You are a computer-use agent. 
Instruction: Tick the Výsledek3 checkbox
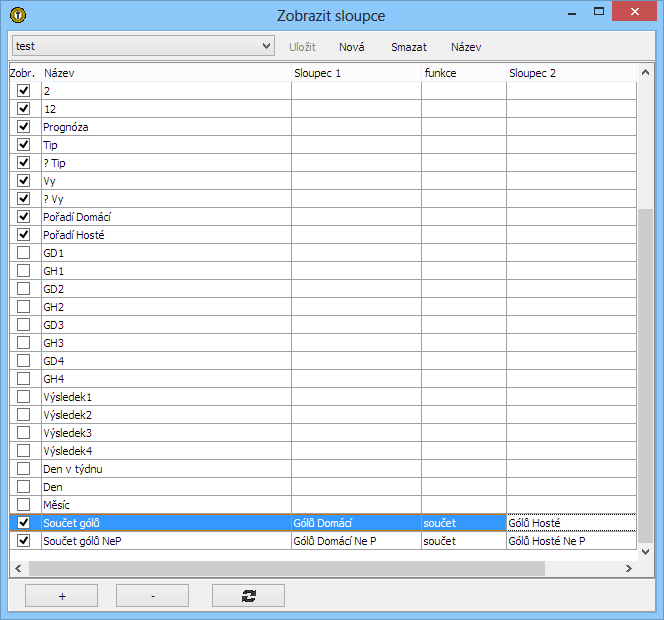point(23,432)
